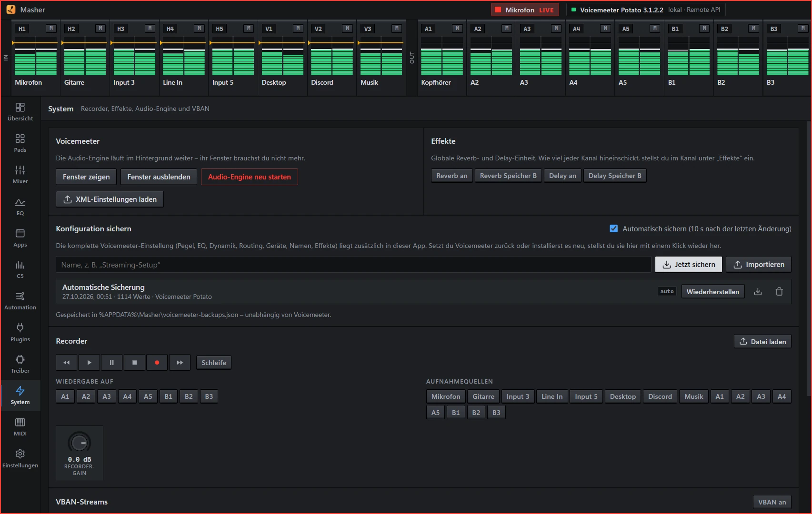Download the Automatische Sicherung backup
812x514 pixels.
758,292
